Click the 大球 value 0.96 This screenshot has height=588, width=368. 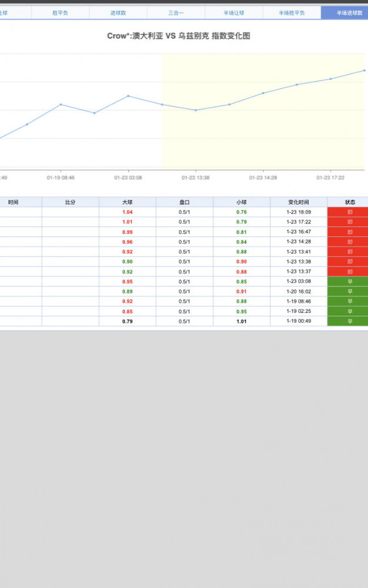click(128, 242)
